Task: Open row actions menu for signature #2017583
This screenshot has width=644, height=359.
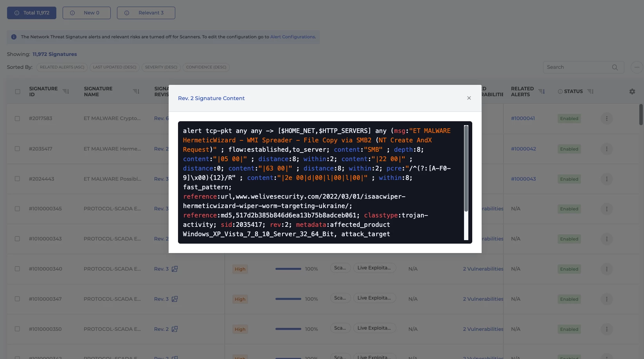Action: (x=606, y=118)
